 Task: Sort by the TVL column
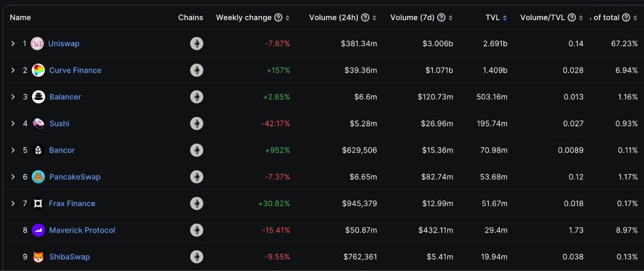click(x=496, y=17)
